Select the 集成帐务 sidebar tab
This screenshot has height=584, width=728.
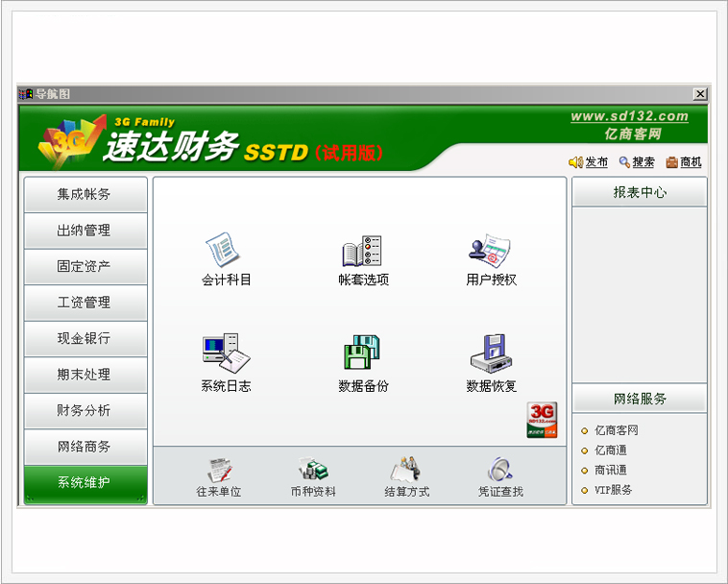click(85, 194)
